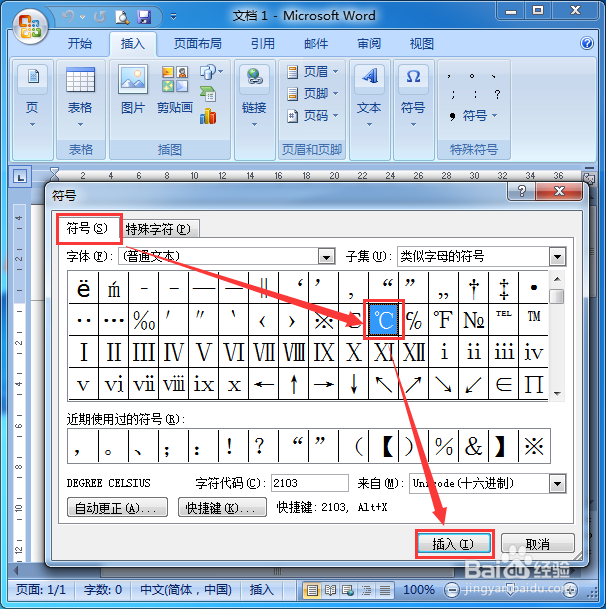Click the 插入(I) insert button
The height and width of the screenshot is (609, 606).
454,544
